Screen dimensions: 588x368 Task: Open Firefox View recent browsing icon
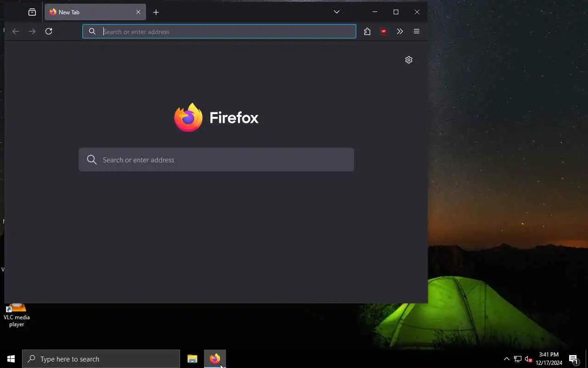pyautogui.click(x=32, y=12)
